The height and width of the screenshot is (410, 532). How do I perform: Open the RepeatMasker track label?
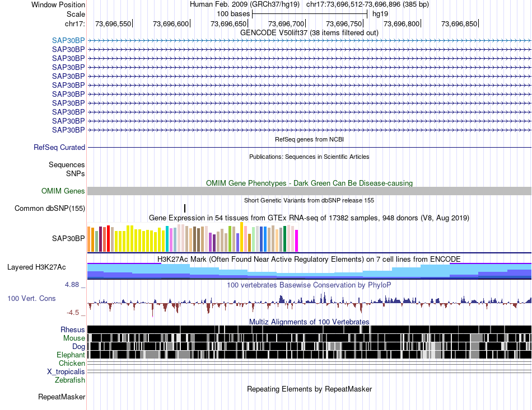coord(62,397)
